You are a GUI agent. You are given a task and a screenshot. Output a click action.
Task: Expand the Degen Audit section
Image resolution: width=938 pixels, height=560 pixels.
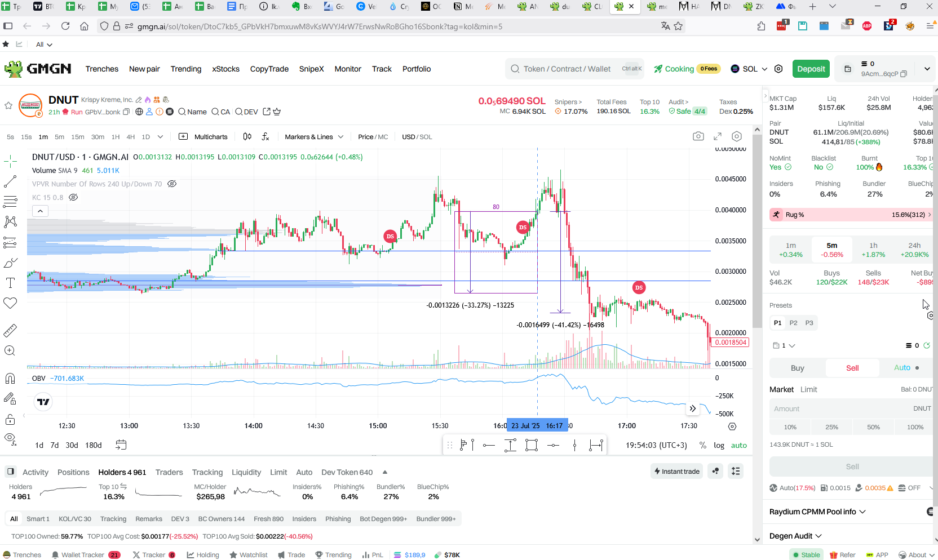click(x=795, y=536)
